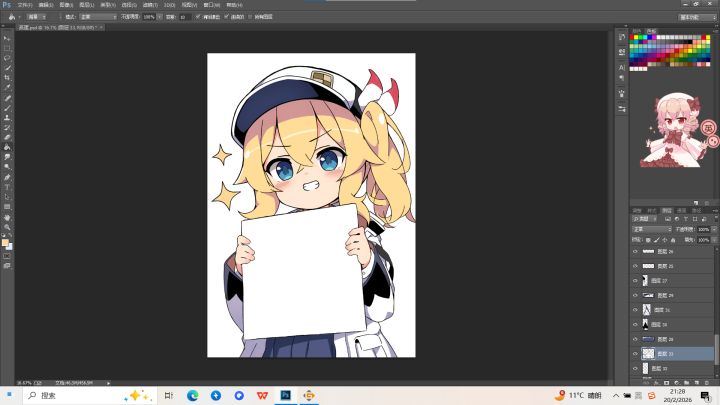This screenshot has width=720, height=405.
Task: Toggle eye icon of black-triangle thumbnail layer
Action: click(636, 325)
